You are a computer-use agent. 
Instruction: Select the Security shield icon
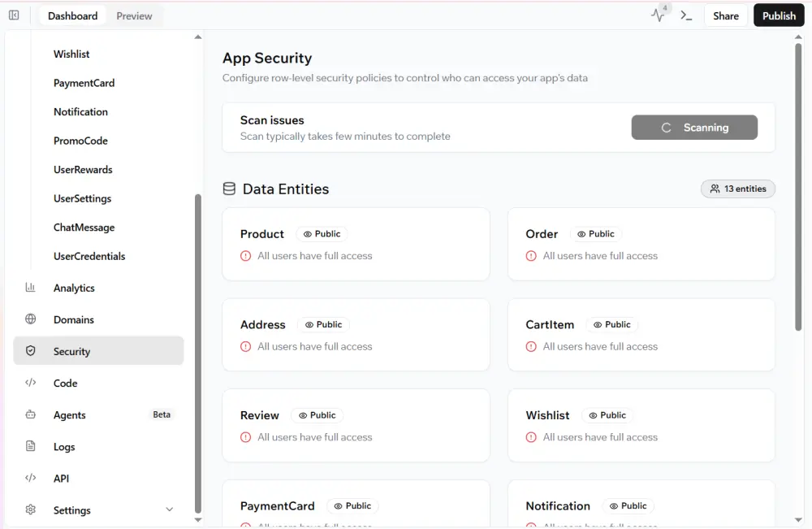[x=30, y=351]
